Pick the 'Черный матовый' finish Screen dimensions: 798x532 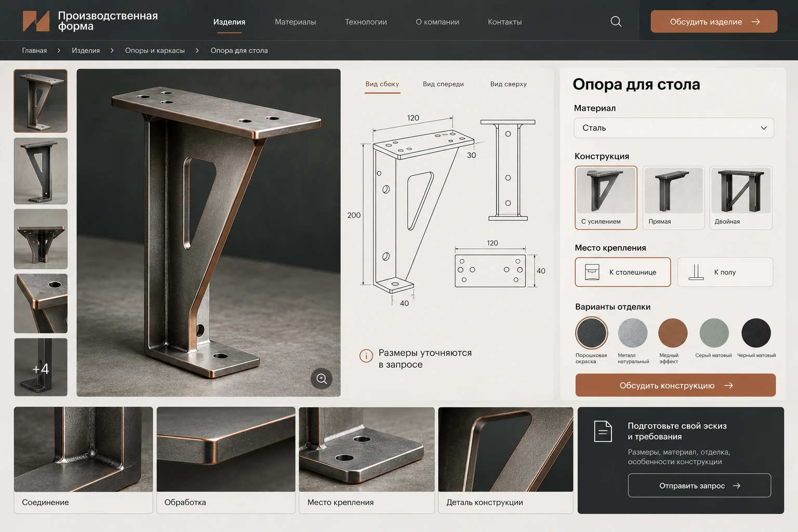pyautogui.click(x=756, y=333)
